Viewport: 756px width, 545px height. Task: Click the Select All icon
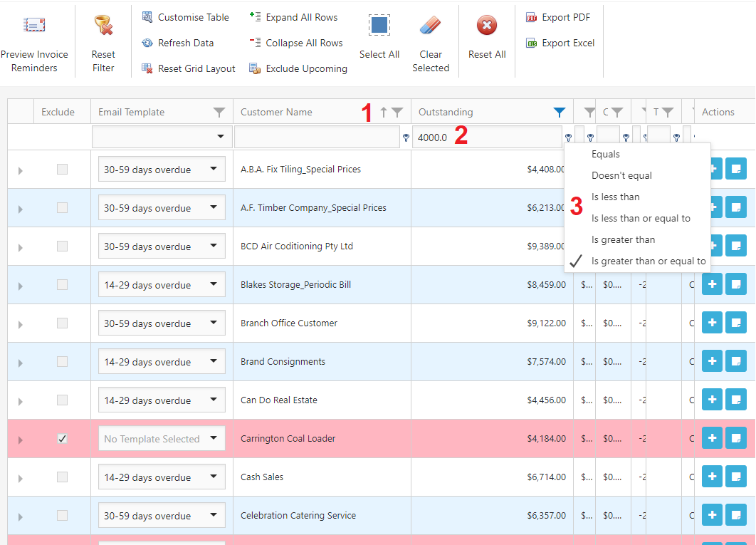(x=379, y=25)
